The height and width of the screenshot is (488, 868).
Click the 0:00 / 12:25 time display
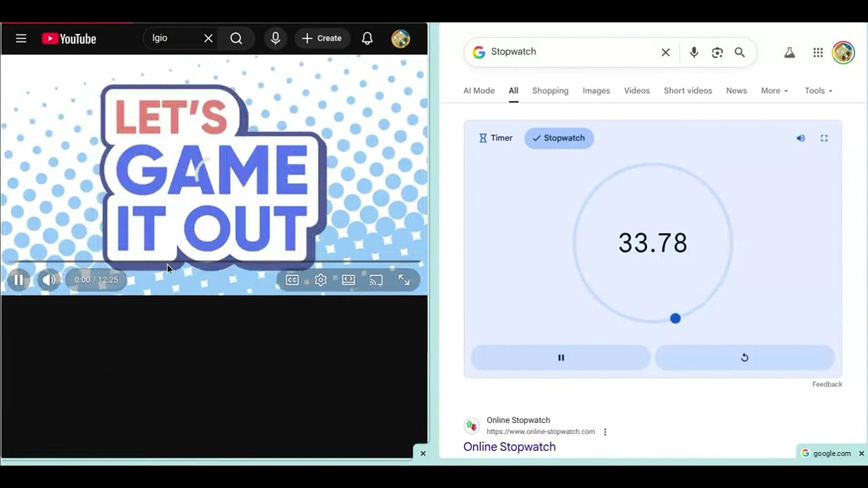[96, 280]
